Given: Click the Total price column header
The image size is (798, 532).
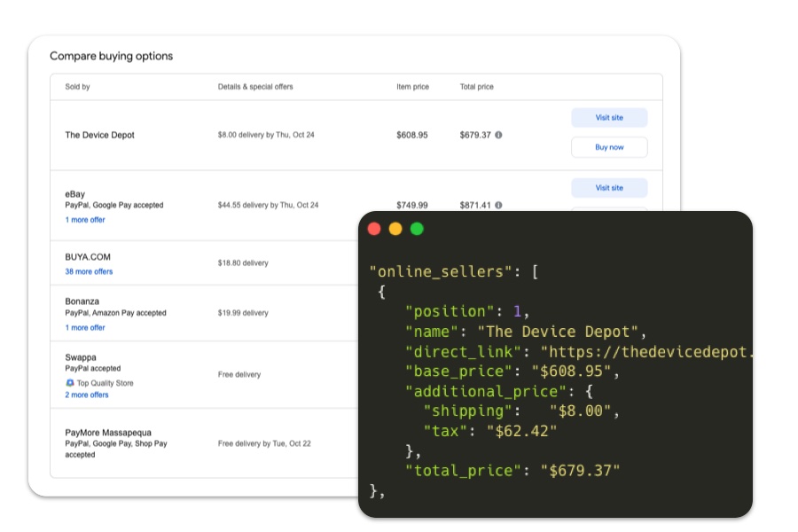Looking at the screenshot, I should click(x=476, y=87).
